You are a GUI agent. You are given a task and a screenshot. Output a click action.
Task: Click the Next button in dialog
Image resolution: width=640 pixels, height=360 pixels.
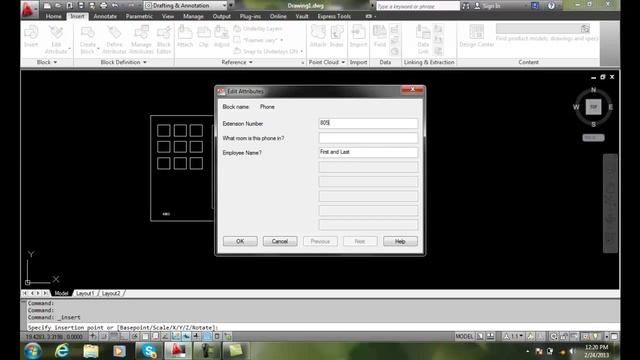pyautogui.click(x=360, y=241)
